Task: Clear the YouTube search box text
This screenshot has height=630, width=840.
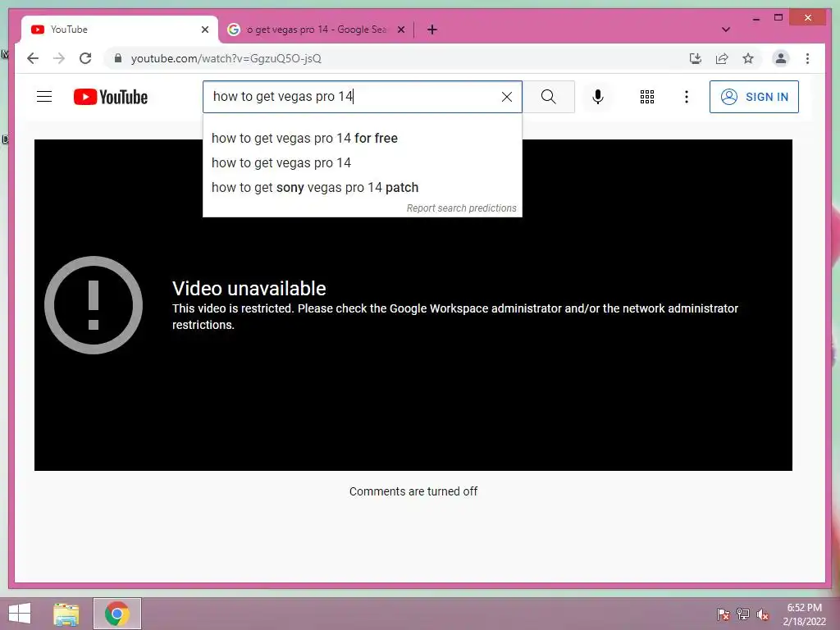Action: [506, 97]
